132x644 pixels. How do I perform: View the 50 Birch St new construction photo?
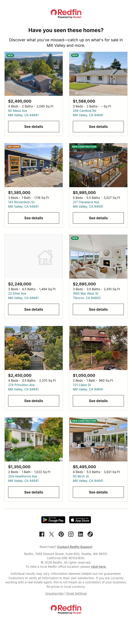click(x=98, y=439)
